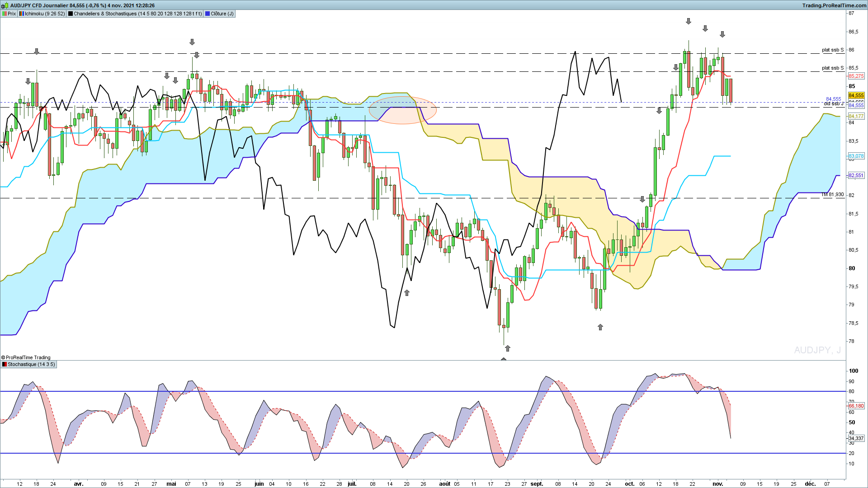This screenshot has height=488, width=868.
Task: Click the 'sept.' month label on time axis
Action: (x=537, y=484)
